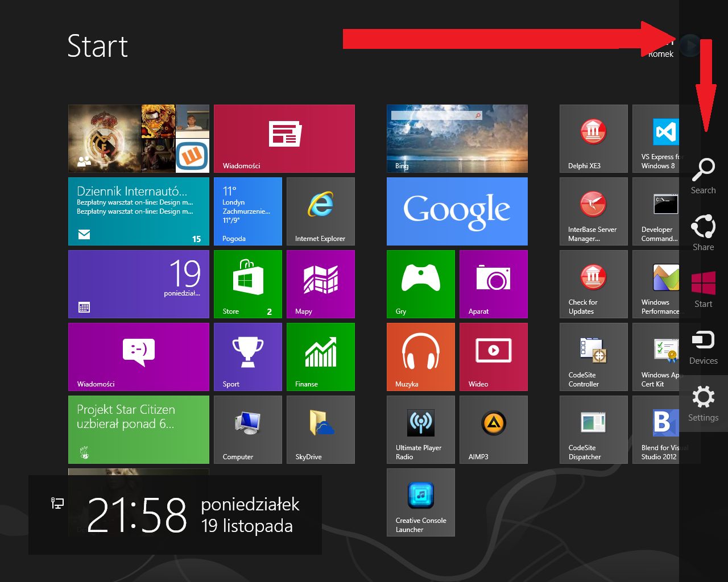Screen dimensions: 728x582
Task: Open the CodeSite Controller tile
Action: point(594,357)
